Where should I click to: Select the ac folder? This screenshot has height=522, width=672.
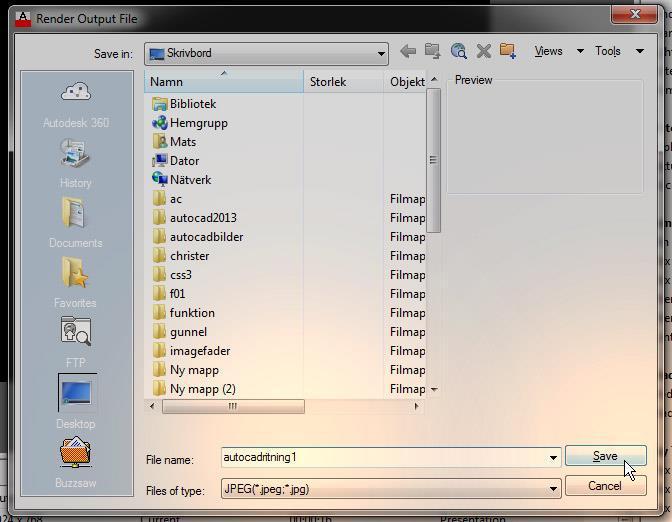(167, 199)
